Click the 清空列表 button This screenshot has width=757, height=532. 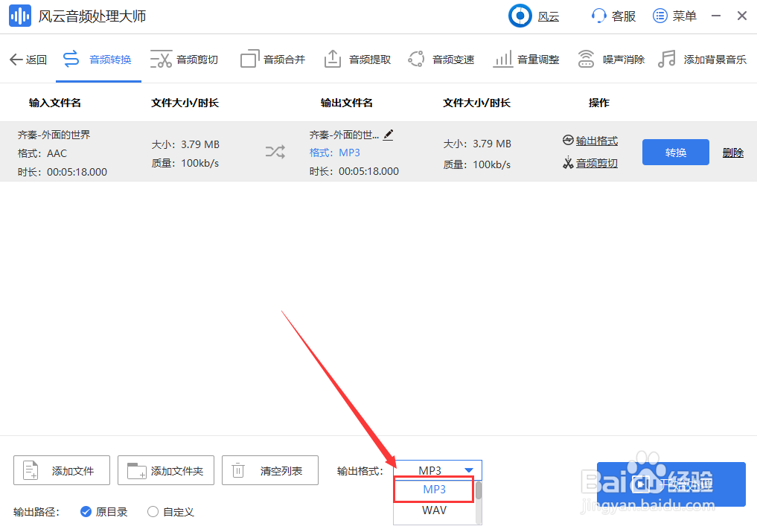pyautogui.click(x=270, y=470)
